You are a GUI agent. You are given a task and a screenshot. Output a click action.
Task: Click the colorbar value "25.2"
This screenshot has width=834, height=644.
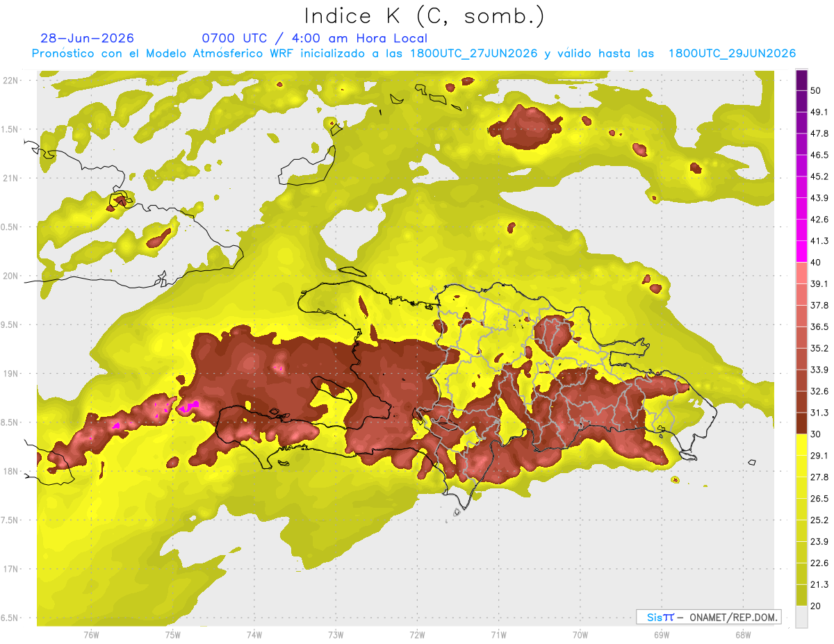coord(820,521)
